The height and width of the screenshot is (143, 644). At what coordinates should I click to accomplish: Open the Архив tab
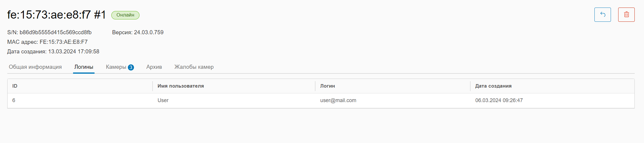click(x=154, y=67)
